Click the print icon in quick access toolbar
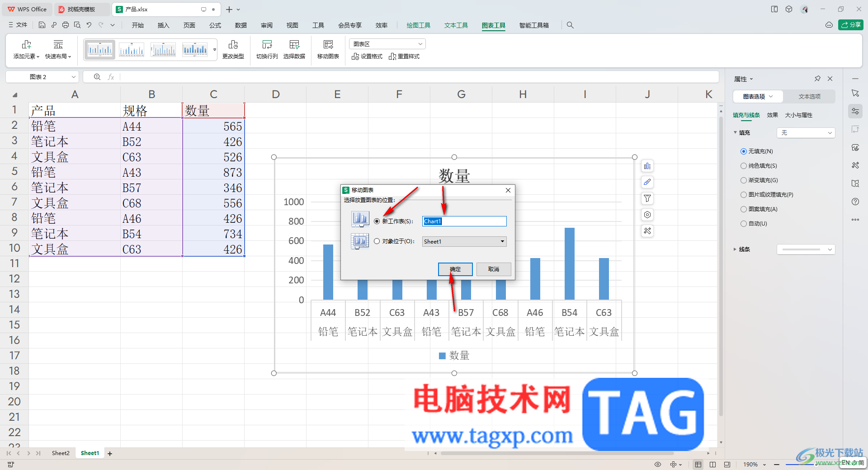 click(x=66, y=25)
